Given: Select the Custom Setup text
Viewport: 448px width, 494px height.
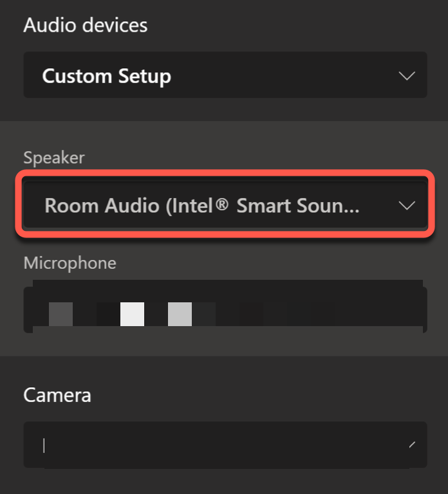Looking at the screenshot, I should click(107, 77).
